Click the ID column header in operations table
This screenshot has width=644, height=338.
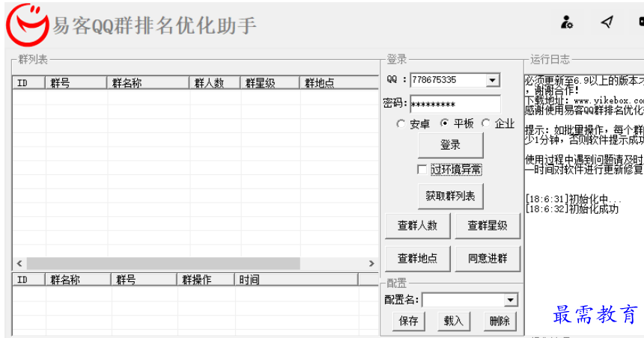[28, 280]
